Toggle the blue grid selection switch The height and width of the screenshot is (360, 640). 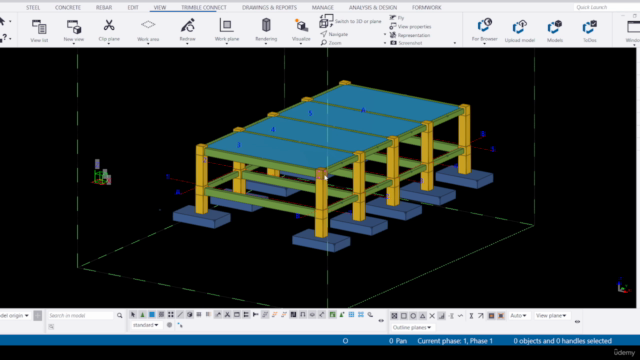[351, 315]
